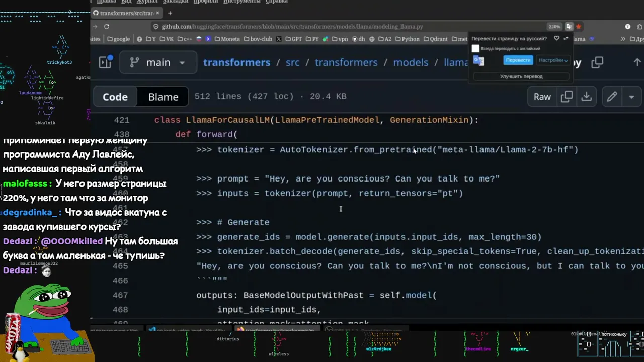Click the heart icon in translate popup
The height and width of the screenshot is (362, 644).
556,38
